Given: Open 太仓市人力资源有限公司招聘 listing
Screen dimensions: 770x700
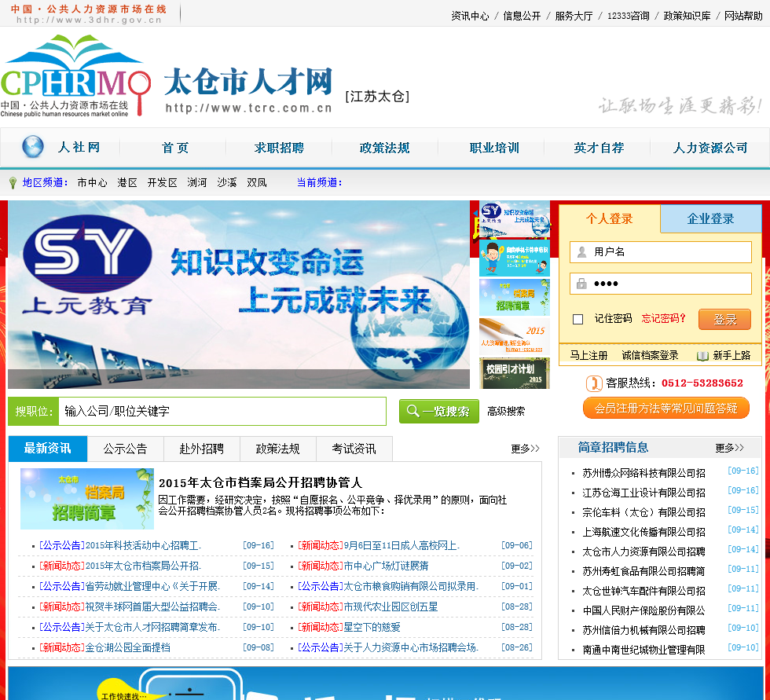Looking at the screenshot, I should coord(643,552).
